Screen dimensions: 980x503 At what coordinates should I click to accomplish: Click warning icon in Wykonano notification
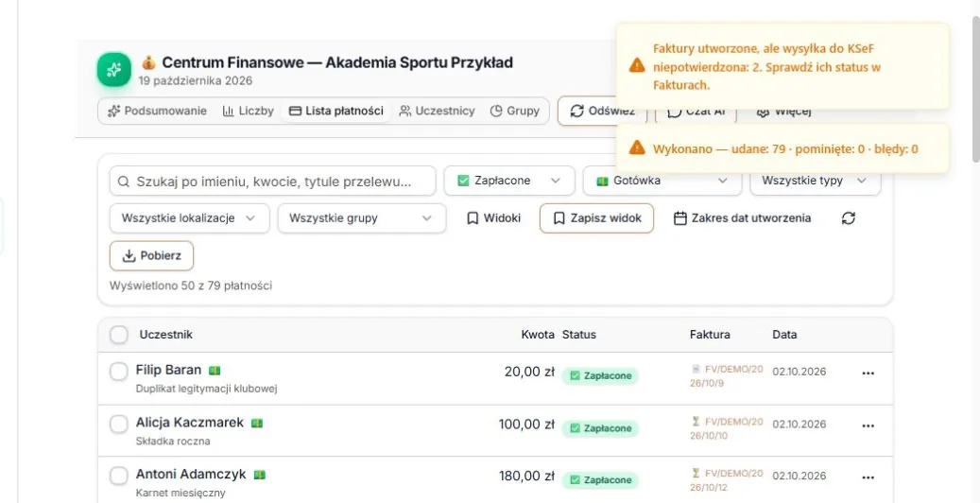(637, 147)
